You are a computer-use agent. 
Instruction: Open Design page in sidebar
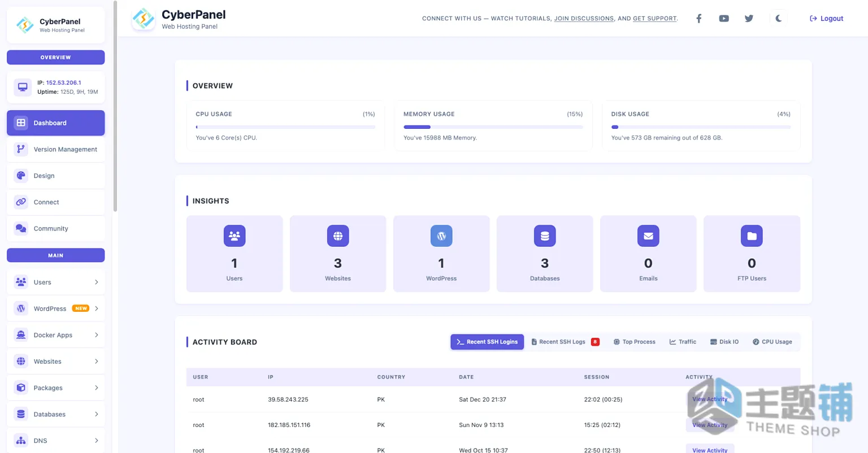[x=55, y=176]
